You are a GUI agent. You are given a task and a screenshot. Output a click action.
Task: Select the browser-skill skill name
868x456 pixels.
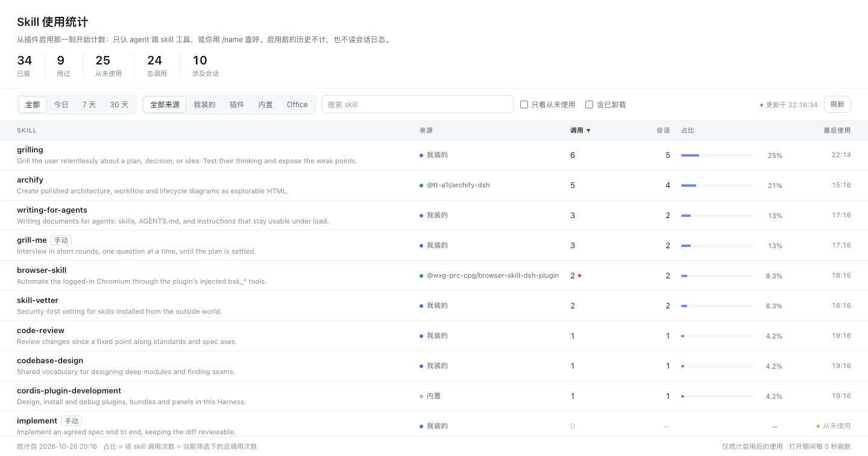pos(42,270)
